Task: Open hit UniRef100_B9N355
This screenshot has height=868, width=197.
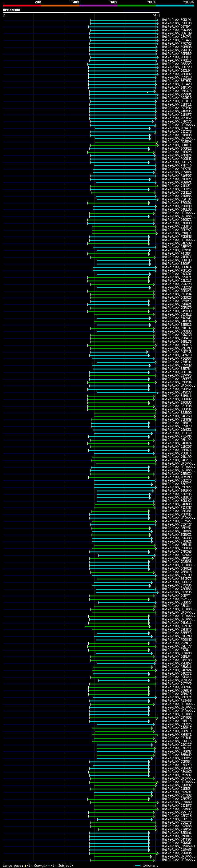Action: click(177, 30)
